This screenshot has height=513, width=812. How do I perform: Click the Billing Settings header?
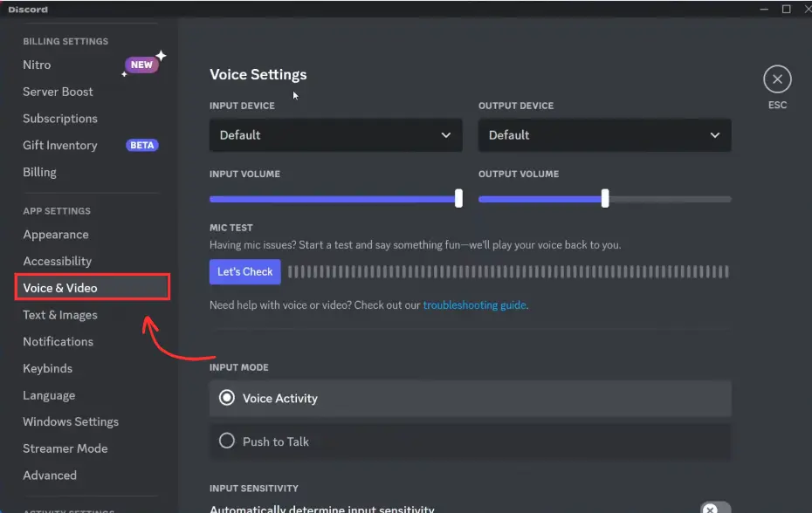pos(65,41)
